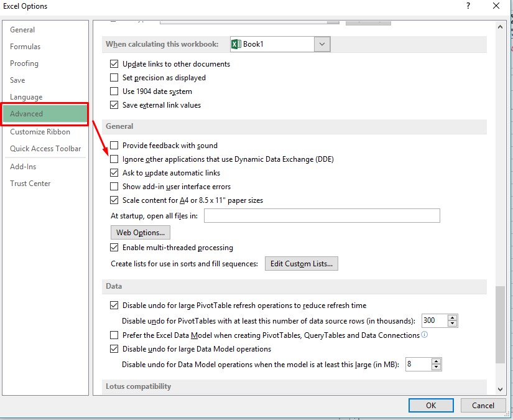The width and height of the screenshot is (513, 420).
Task: Click scrollbar down arrow in options pane
Action: 500,390
